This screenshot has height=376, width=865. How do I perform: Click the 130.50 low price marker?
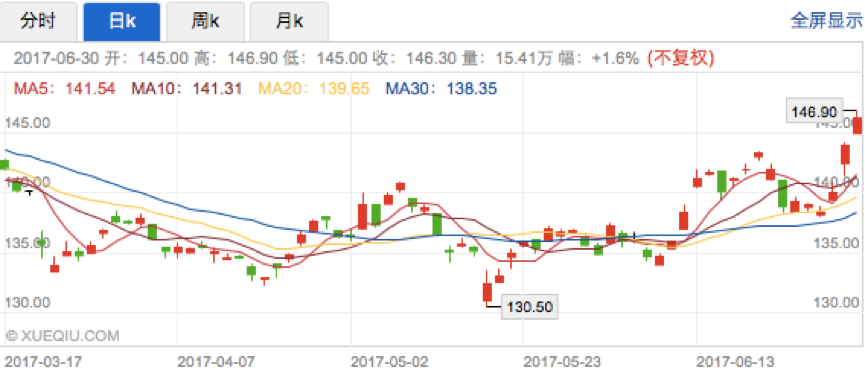[x=530, y=307]
